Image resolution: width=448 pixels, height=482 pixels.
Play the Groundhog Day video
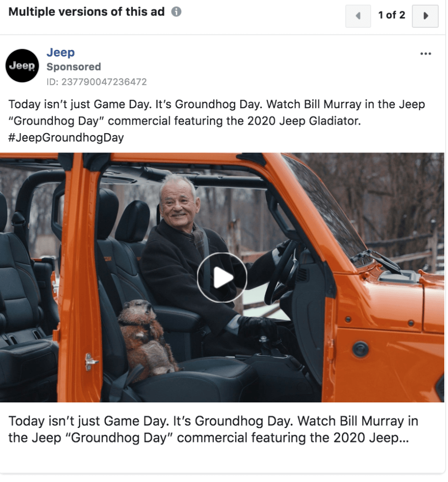click(222, 277)
